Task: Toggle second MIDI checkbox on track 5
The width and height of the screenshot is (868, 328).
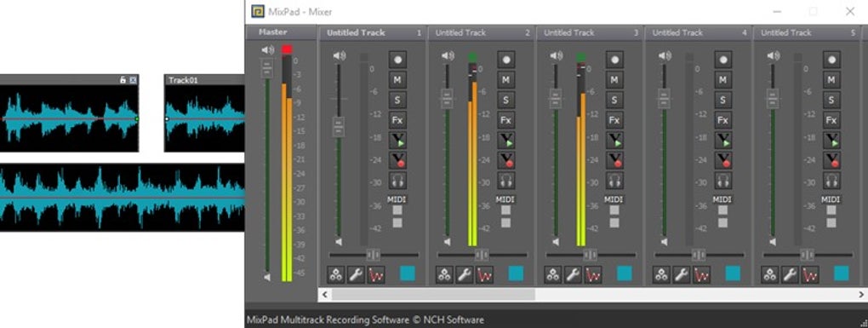Action: tap(831, 222)
